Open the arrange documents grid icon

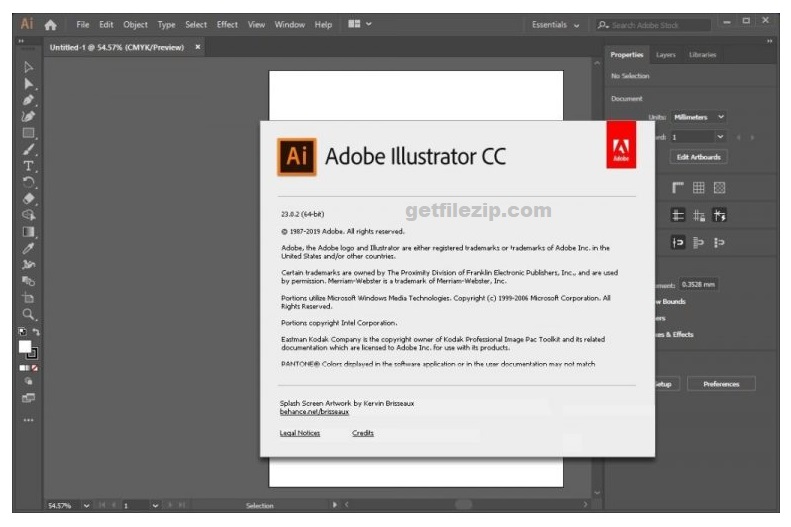[x=354, y=24]
